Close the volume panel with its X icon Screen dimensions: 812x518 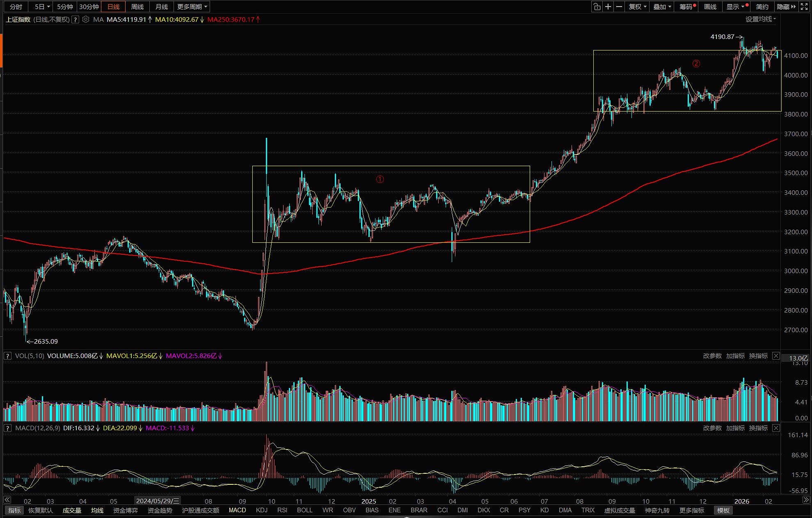(776, 356)
